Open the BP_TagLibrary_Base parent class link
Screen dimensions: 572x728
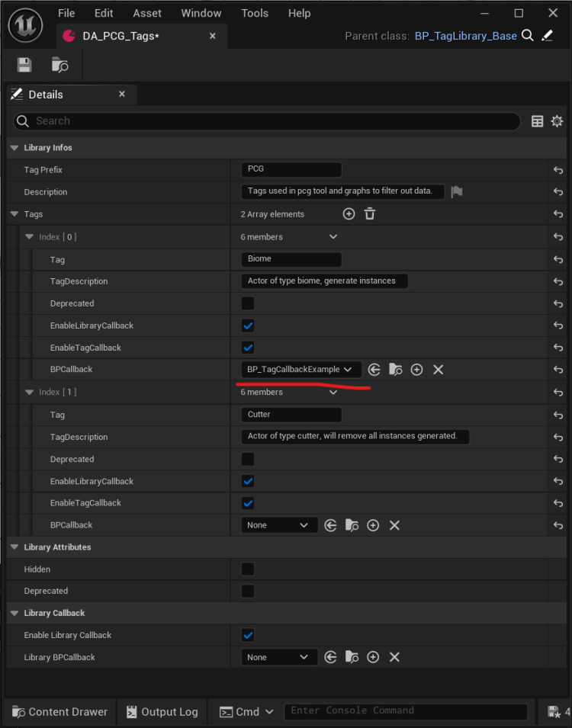467,35
